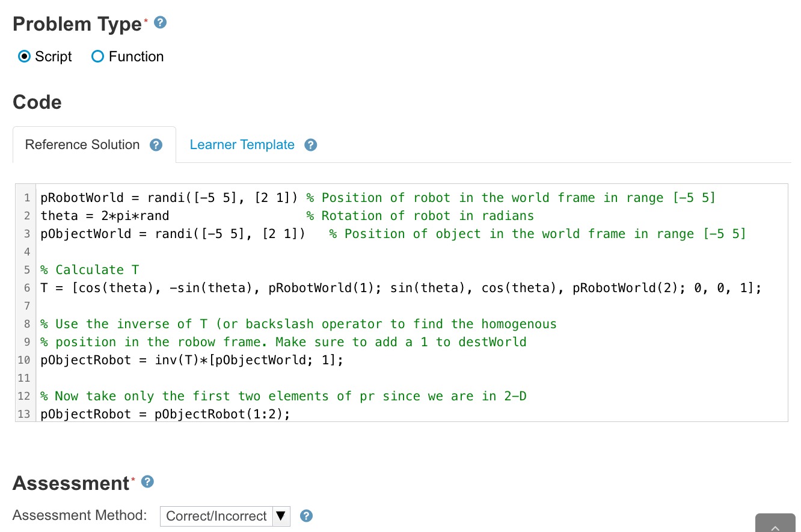
Task: Click the help icon next to Learner Template
Action: pyautogui.click(x=310, y=145)
